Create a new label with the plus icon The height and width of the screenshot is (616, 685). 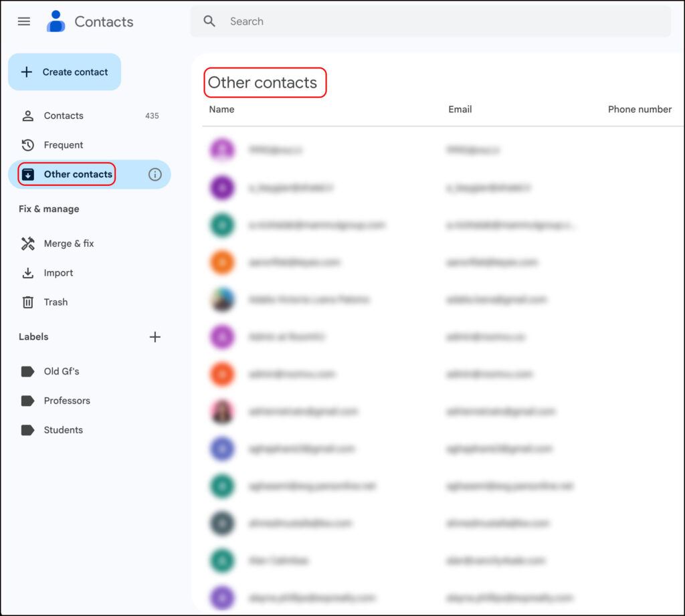[x=155, y=337]
